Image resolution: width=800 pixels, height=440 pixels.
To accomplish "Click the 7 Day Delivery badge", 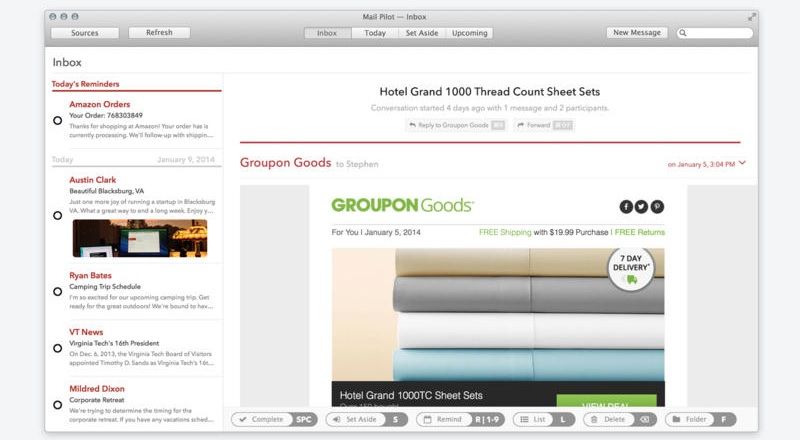I will pyautogui.click(x=631, y=270).
